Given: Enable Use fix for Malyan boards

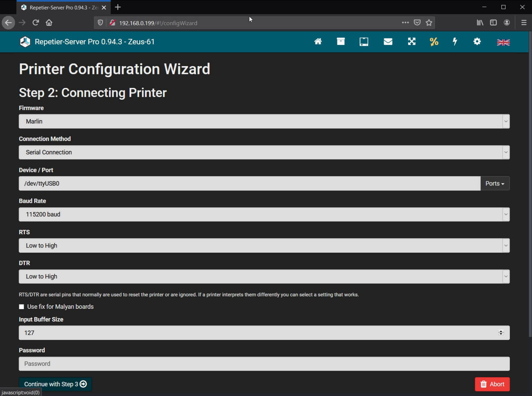Looking at the screenshot, I should [21, 307].
